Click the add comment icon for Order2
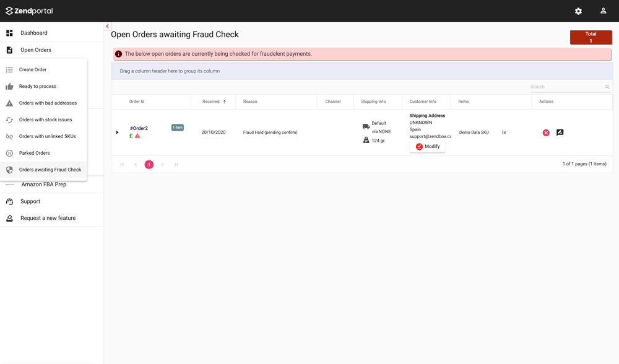619x364 pixels. 560,132
